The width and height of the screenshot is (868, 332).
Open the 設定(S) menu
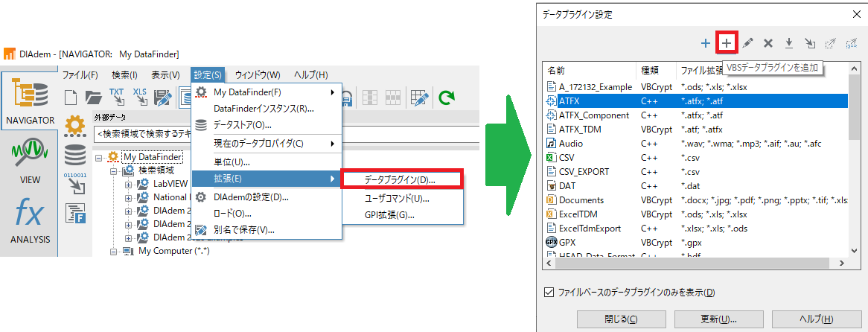click(208, 74)
